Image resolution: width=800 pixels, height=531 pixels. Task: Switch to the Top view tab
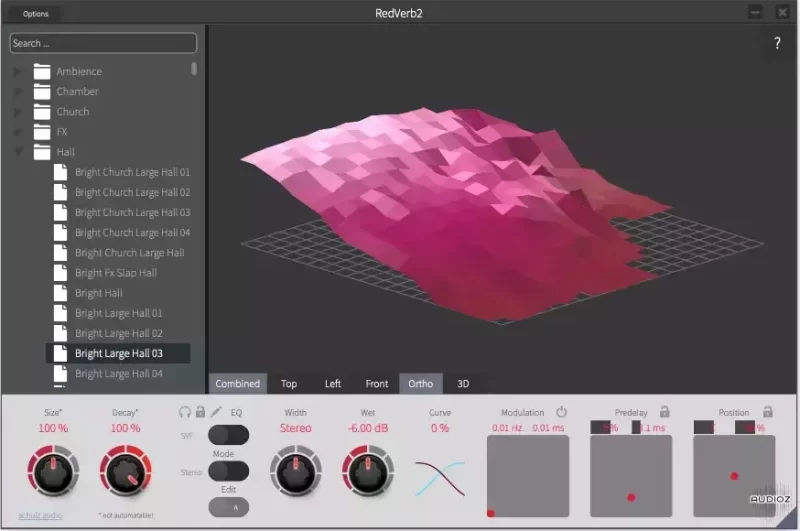tap(289, 384)
